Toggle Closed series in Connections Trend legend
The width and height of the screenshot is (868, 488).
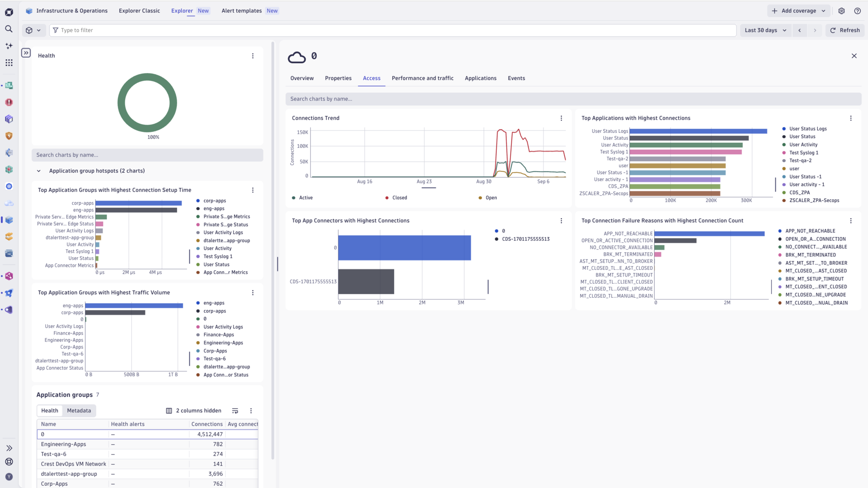pyautogui.click(x=396, y=198)
